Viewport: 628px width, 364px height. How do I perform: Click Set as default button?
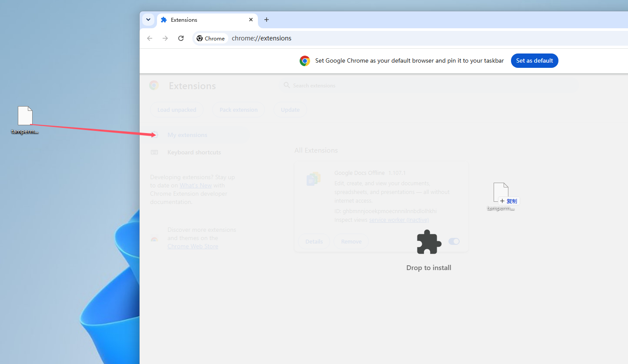point(534,60)
